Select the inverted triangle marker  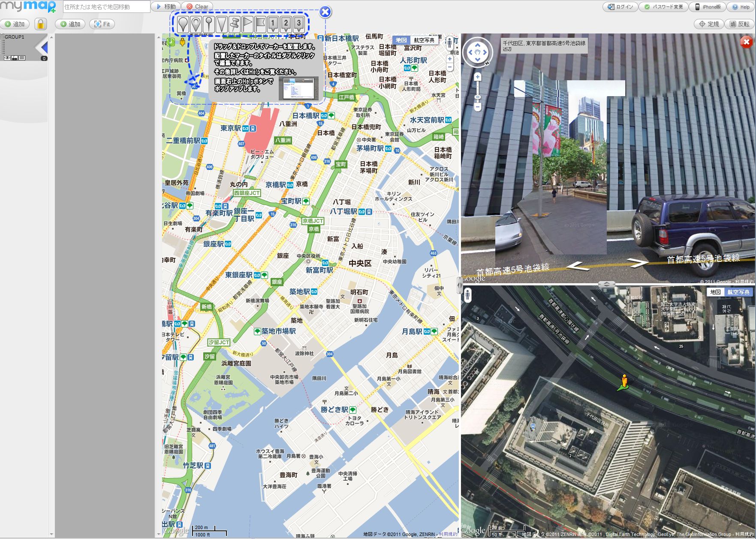222,24
